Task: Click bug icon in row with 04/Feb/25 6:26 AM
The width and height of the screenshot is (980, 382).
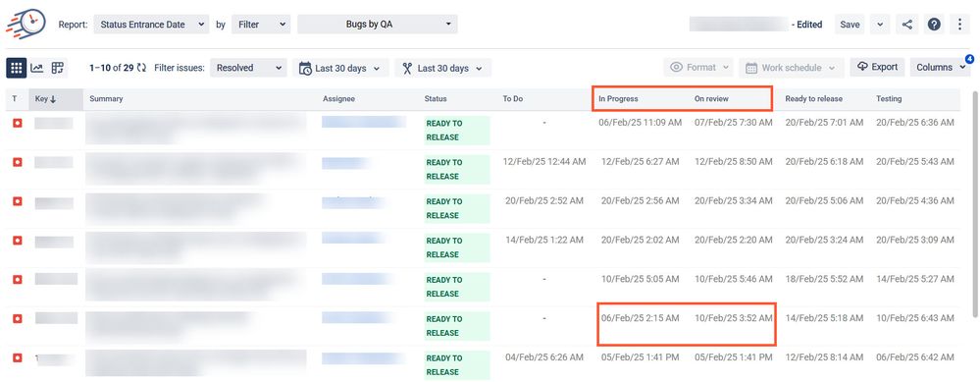Action: pyautogui.click(x=18, y=357)
